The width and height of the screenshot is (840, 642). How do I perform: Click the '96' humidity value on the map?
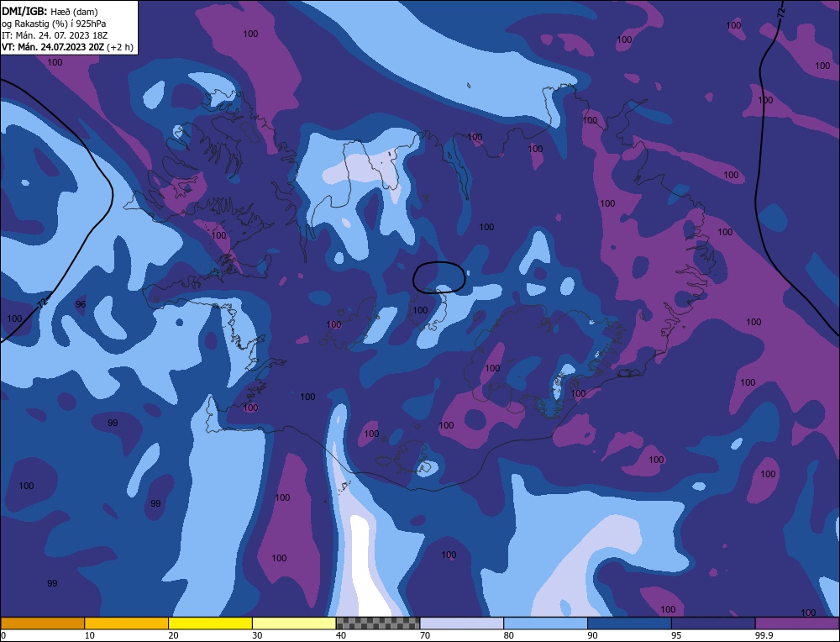click(x=81, y=304)
